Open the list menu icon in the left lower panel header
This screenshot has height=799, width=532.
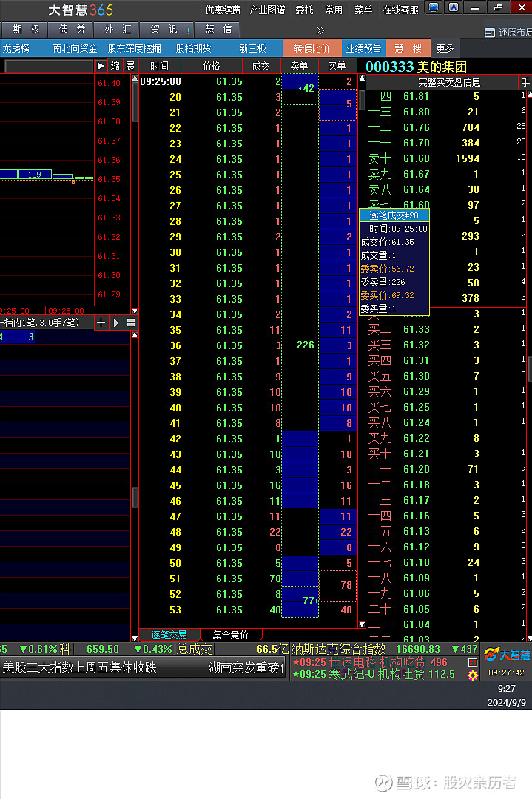131,323
